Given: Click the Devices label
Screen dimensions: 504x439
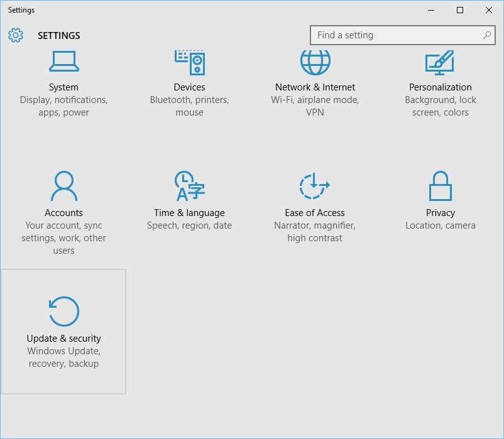Looking at the screenshot, I should pyautogui.click(x=189, y=87).
